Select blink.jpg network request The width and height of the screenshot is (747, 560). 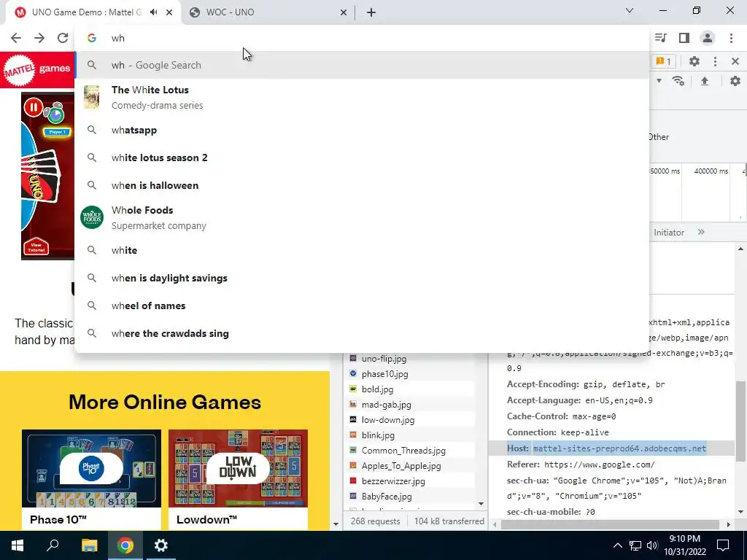pyautogui.click(x=378, y=435)
